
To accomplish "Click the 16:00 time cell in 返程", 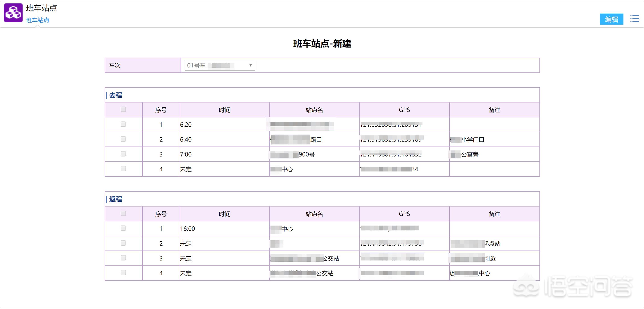I will tap(225, 229).
